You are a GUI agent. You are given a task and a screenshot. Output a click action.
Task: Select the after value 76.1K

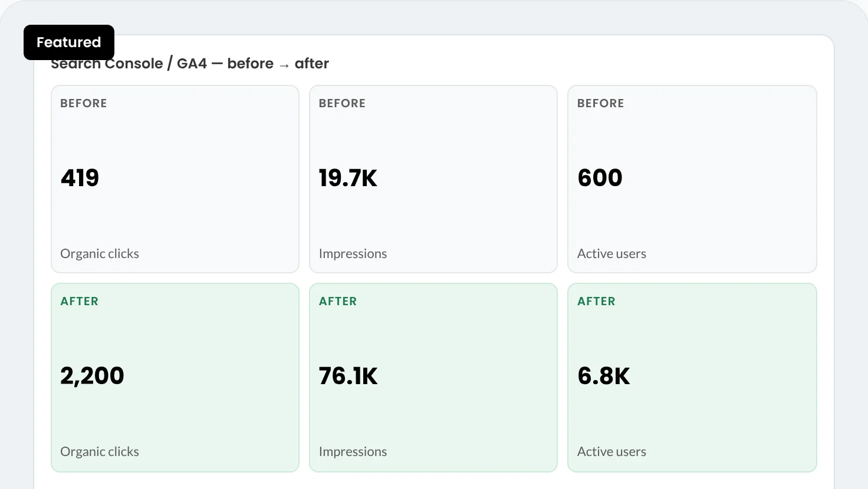[x=348, y=376]
